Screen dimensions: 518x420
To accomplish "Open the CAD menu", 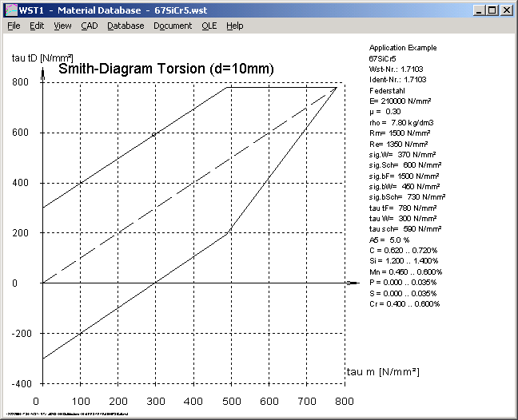I will click(90, 26).
